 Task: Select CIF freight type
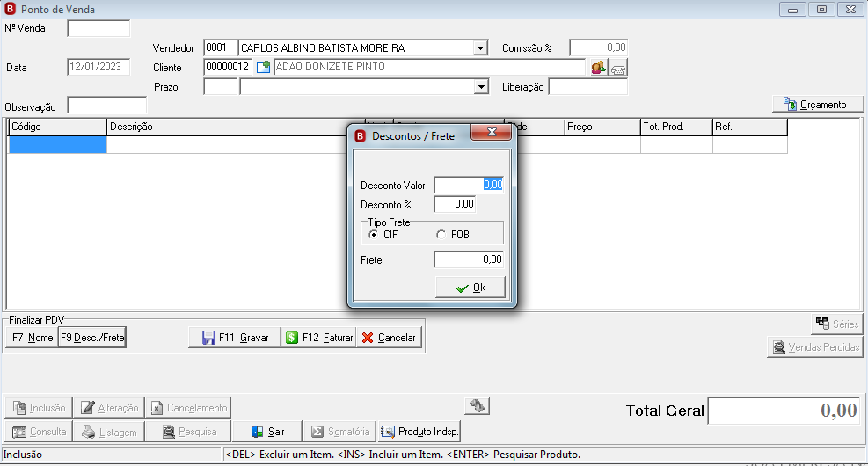(383, 235)
